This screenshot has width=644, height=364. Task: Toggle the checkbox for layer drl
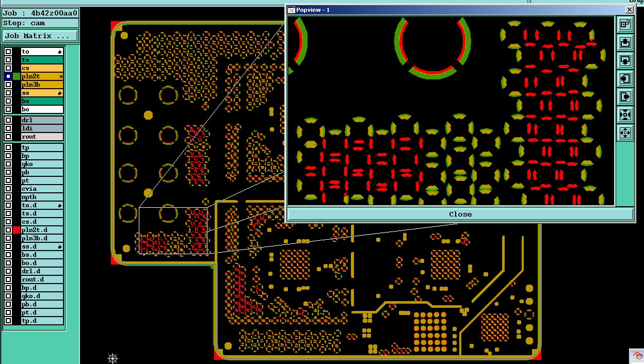[8, 120]
